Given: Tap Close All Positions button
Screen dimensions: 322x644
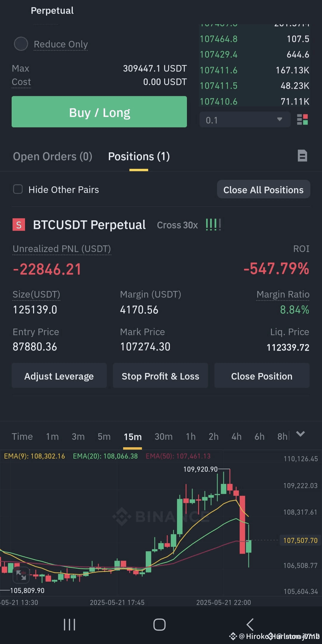Looking at the screenshot, I should [264, 189].
